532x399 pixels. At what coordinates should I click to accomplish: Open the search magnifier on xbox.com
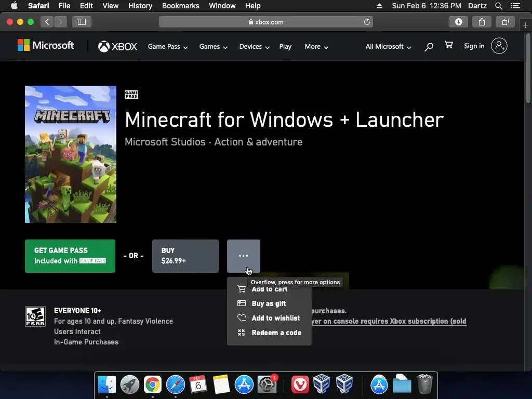point(429,46)
